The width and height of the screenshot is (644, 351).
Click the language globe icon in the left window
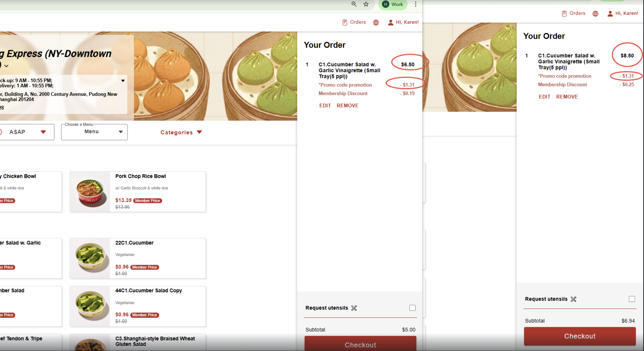point(376,22)
